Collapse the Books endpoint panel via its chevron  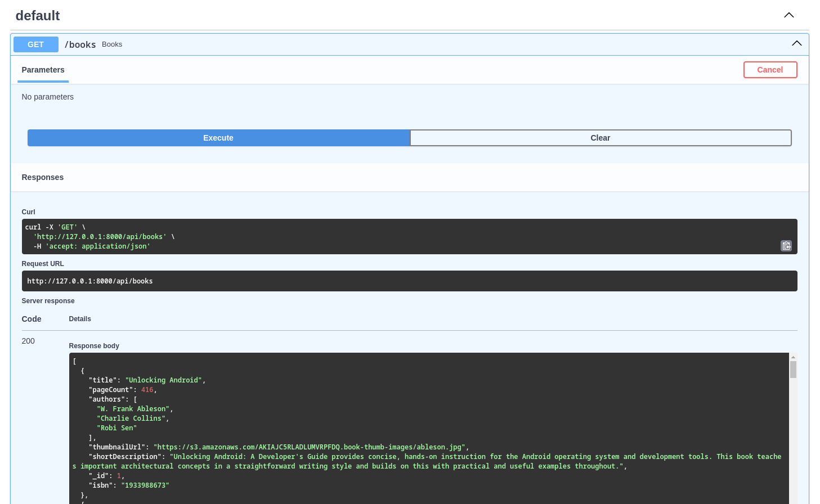point(796,43)
